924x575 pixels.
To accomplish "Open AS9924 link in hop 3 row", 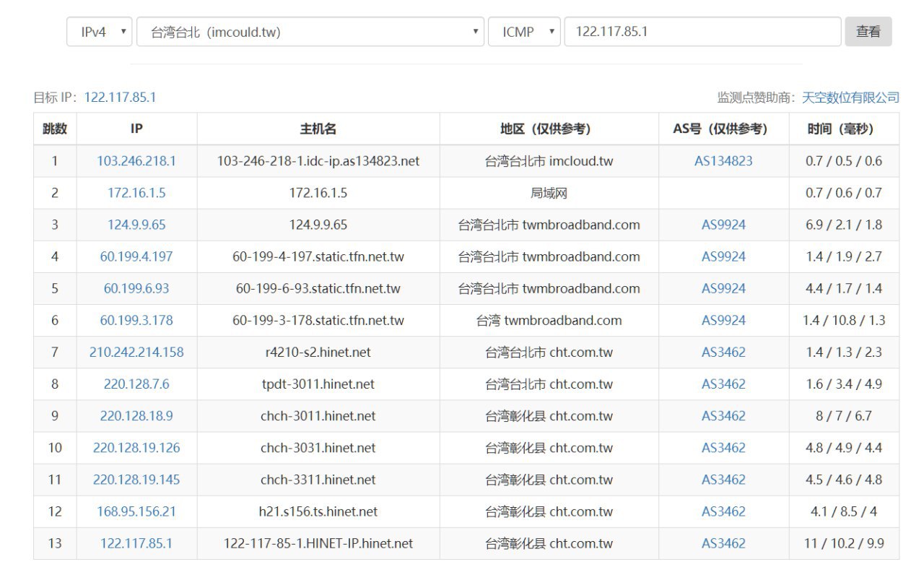I will [723, 225].
